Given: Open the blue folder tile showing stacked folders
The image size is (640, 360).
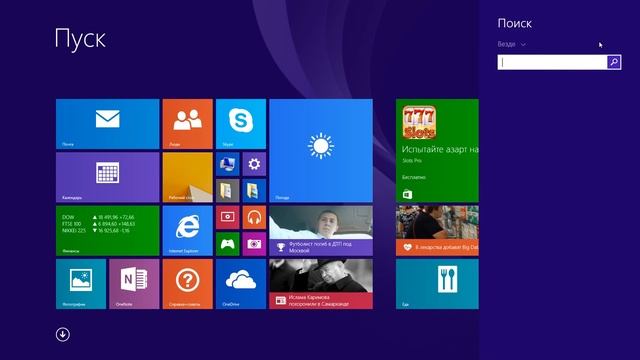Looking at the screenshot, I should [x=254, y=191].
